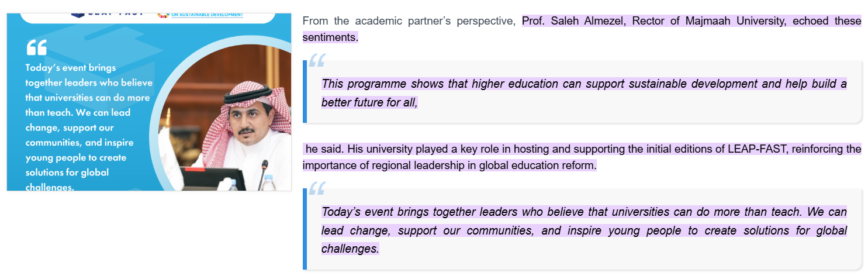Click the light-blue quote mark above "Today's event brings" blockquote
The width and height of the screenshot is (868, 279).
[317, 188]
